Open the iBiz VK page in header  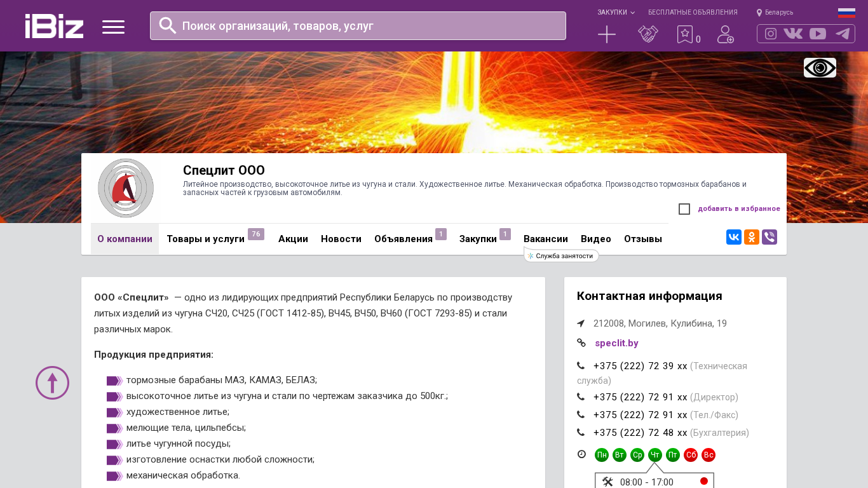pos(793,34)
